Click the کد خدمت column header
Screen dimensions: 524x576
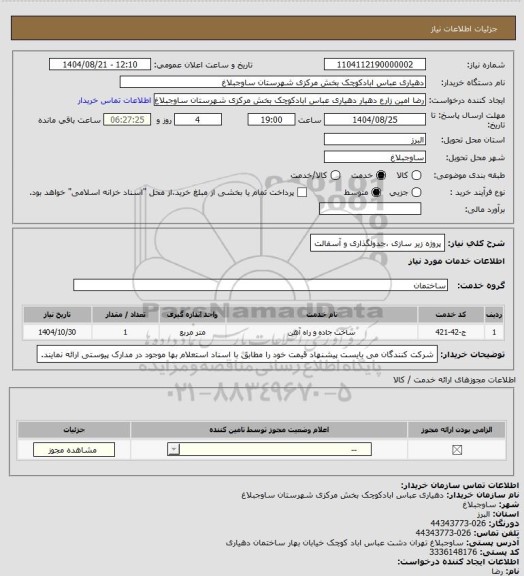451,314
